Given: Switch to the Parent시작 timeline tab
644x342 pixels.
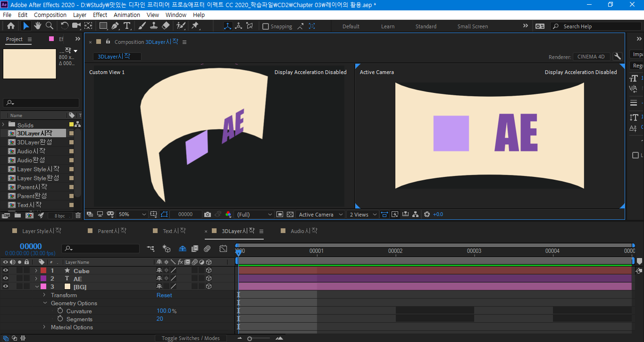Looking at the screenshot, I should [112, 231].
